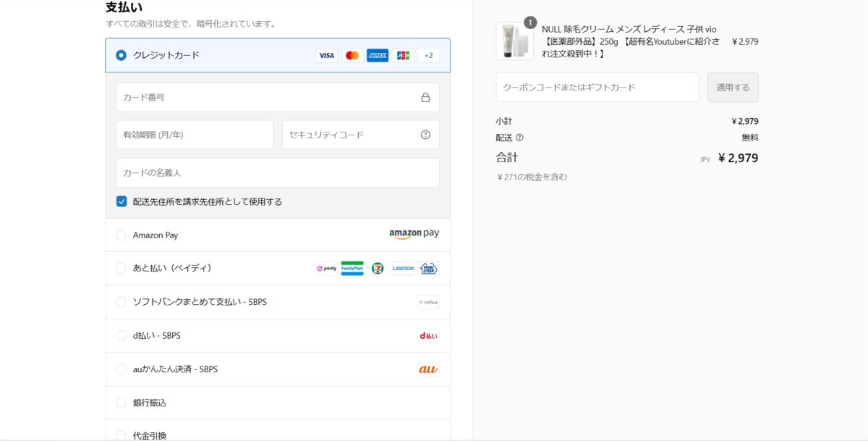Viewport: 868px width, 441px height.
Task: Click the coupon code or gift card field
Action: (597, 88)
